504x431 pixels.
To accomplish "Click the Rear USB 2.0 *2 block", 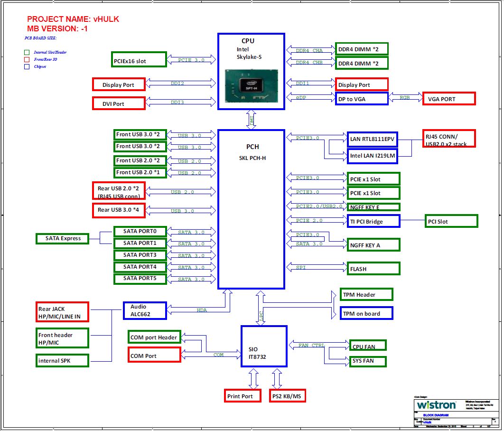I will pos(119,191).
